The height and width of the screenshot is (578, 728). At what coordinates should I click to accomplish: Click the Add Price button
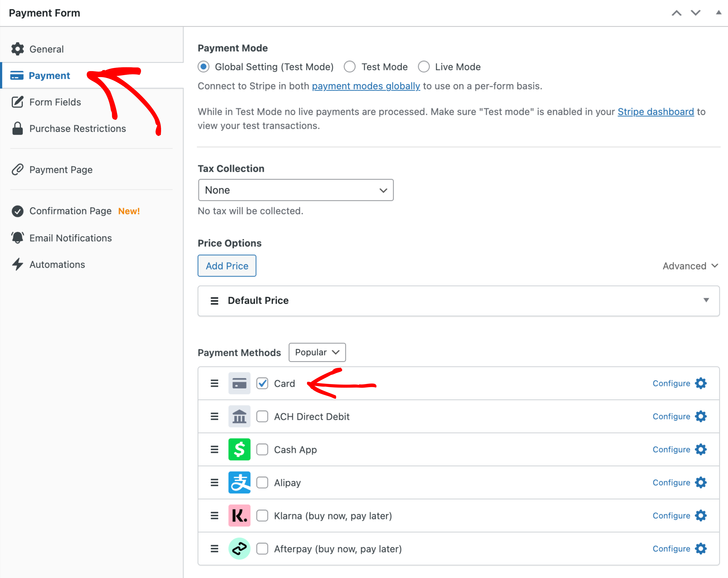click(x=227, y=266)
